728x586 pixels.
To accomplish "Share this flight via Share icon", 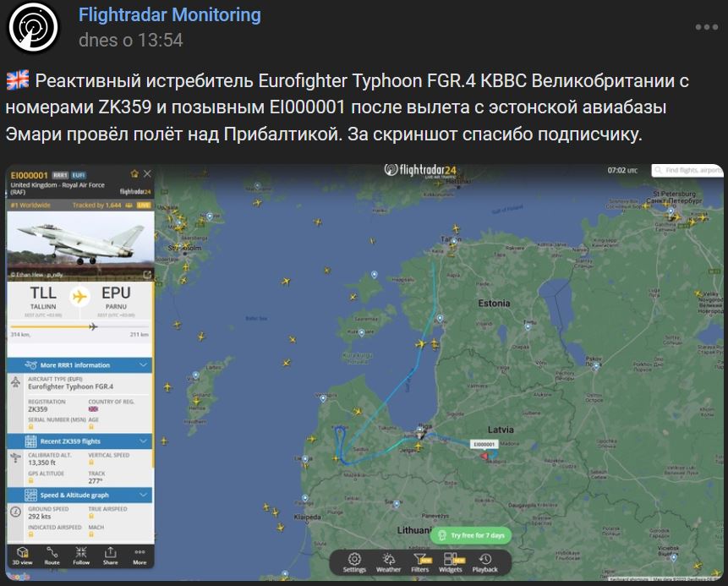I will click(111, 554).
